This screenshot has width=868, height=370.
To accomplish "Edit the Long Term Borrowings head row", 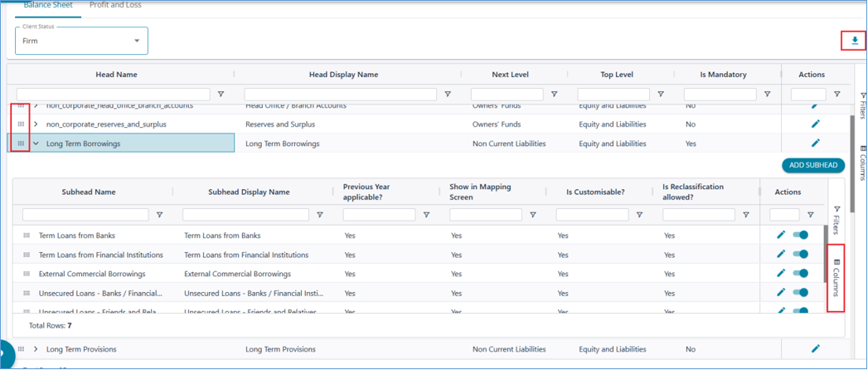I will tap(815, 144).
